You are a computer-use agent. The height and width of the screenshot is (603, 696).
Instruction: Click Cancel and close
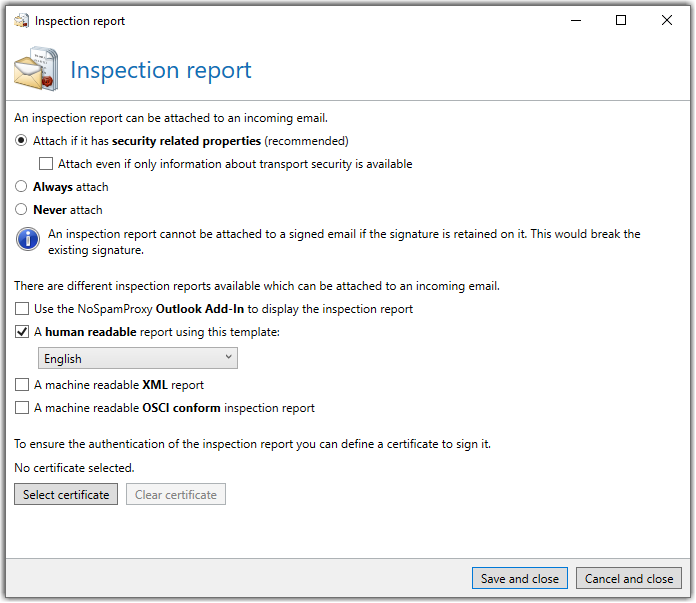pos(629,579)
